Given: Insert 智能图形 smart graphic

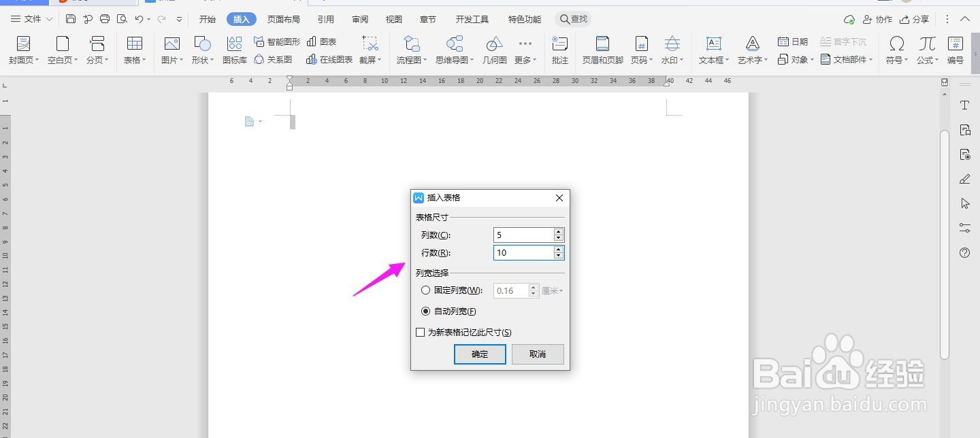Looking at the screenshot, I should tap(277, 41).
